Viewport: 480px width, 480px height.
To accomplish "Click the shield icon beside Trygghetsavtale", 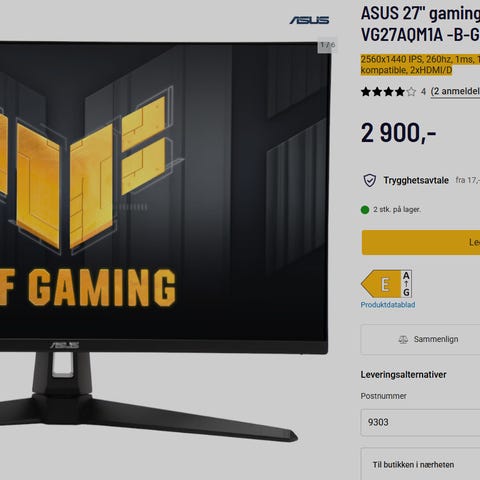I will pyautogui.click(x=370, y=180).
